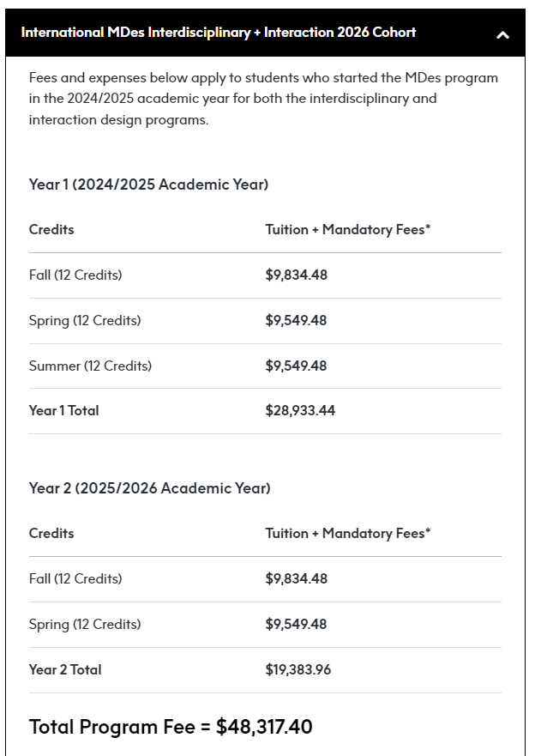Click the intro paragraph about fees and expenses
This screenshot has width=535, height=756.
click(x=263, y=99)
